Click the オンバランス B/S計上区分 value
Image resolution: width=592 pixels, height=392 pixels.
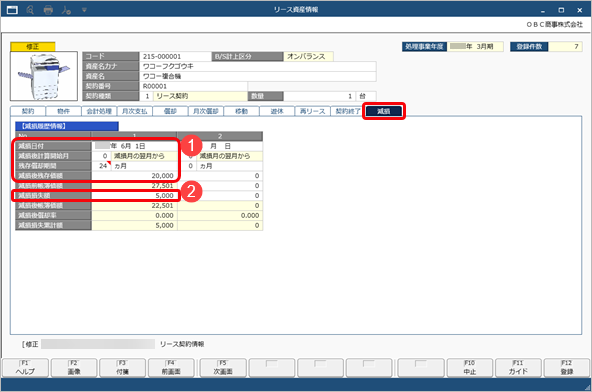(308, 56)
